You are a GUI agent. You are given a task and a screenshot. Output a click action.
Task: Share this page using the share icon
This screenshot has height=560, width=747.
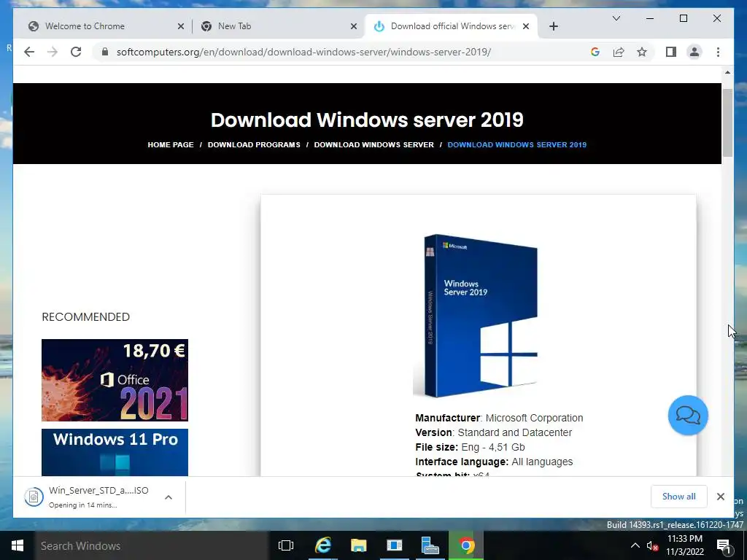pos(619,52)
